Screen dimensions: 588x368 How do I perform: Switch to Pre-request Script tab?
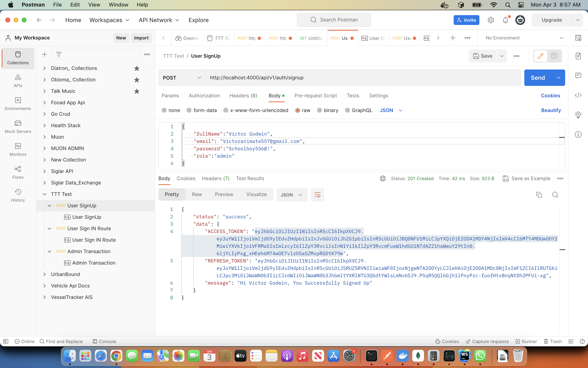click(x=315, y=96)
